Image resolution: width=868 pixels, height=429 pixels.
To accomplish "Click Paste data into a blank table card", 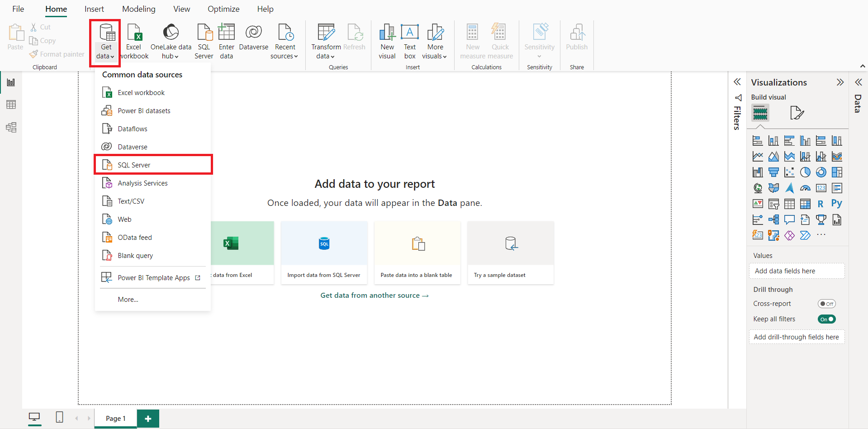I will click(417, 253).
